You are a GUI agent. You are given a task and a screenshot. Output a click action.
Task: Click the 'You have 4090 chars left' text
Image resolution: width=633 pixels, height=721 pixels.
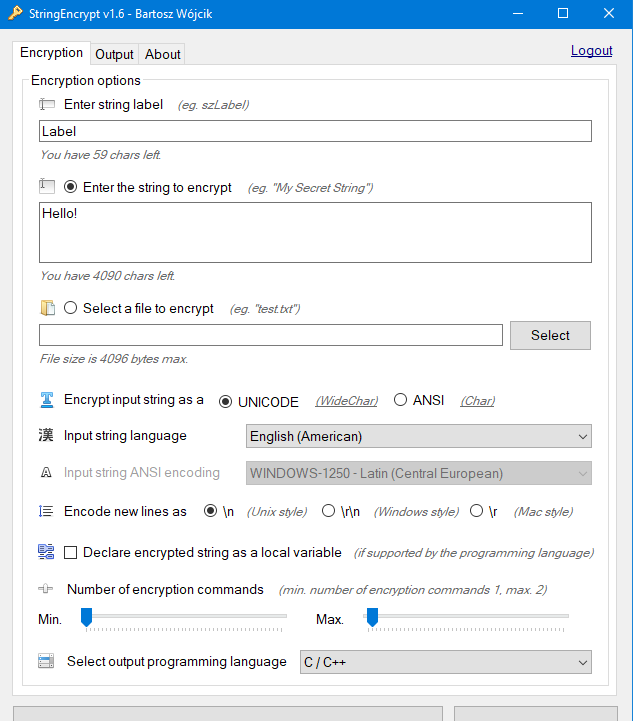pos(107,276)
